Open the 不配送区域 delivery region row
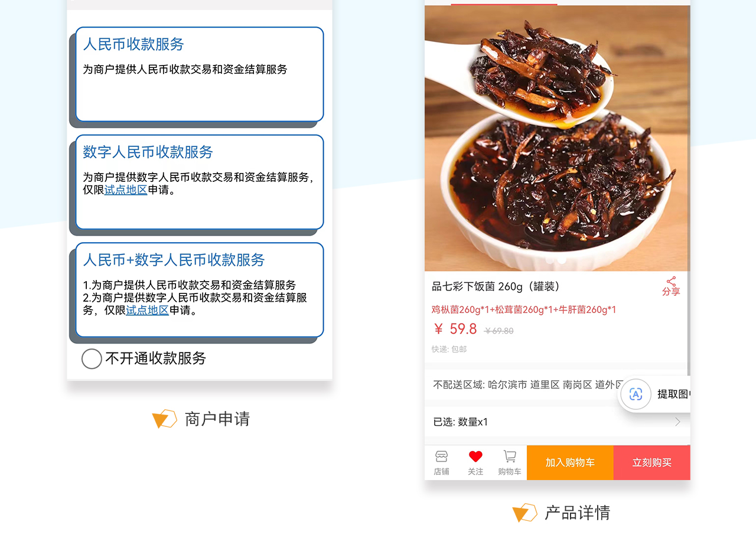756x548 pixels. click(x=557, y=384)
